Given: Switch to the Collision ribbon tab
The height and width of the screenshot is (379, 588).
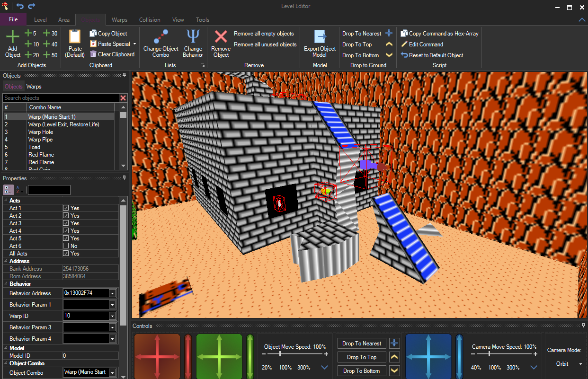Looking at the screenshot, I should [x=150, y=20].
